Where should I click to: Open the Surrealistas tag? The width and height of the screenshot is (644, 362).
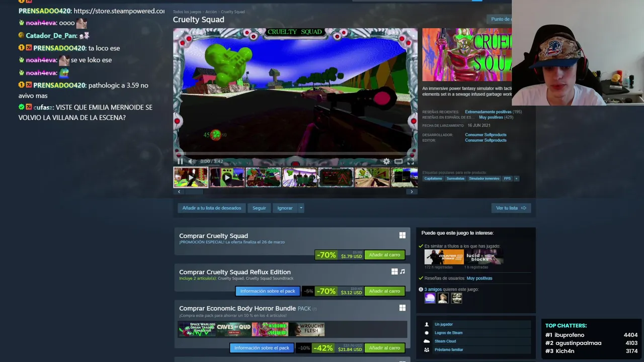point(455,178)
